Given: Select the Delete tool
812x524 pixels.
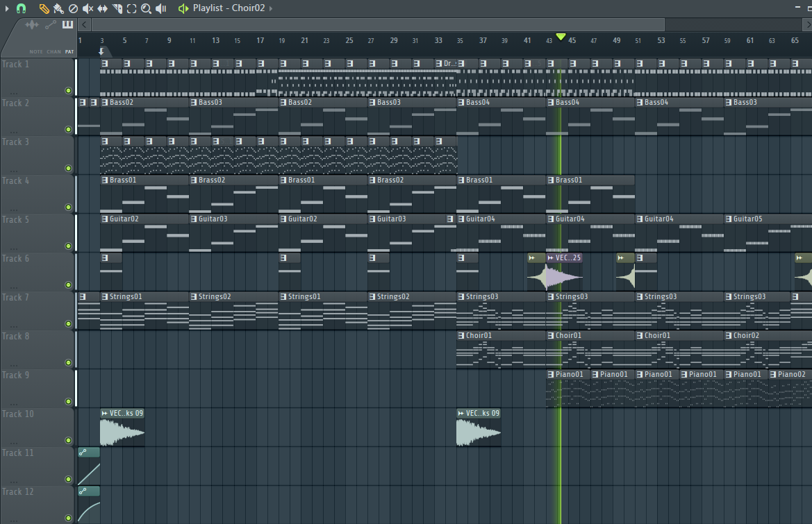Looking at the screenshot, I should point(73,8).
